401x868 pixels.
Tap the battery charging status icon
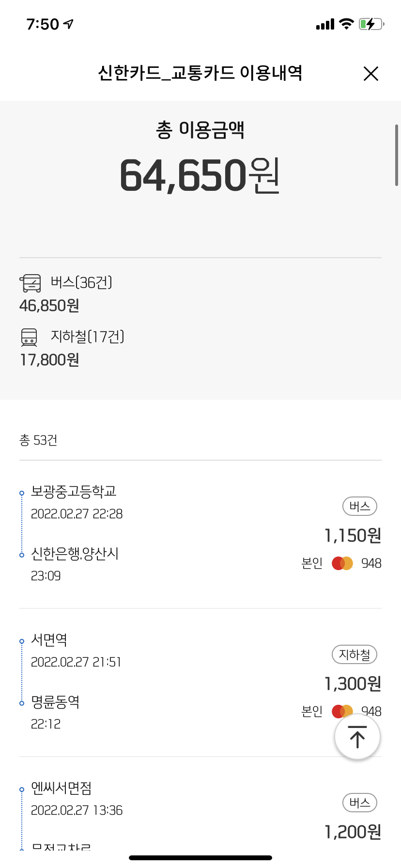[371, 24]
